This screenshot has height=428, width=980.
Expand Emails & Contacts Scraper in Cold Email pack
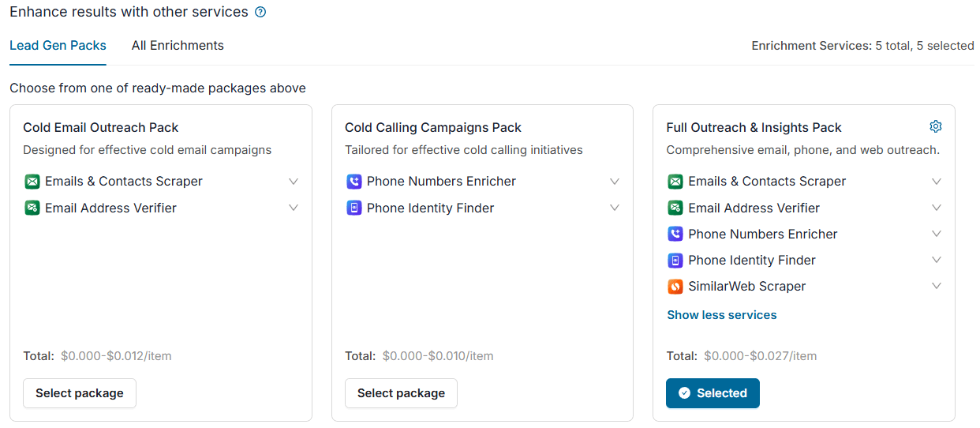294,182
